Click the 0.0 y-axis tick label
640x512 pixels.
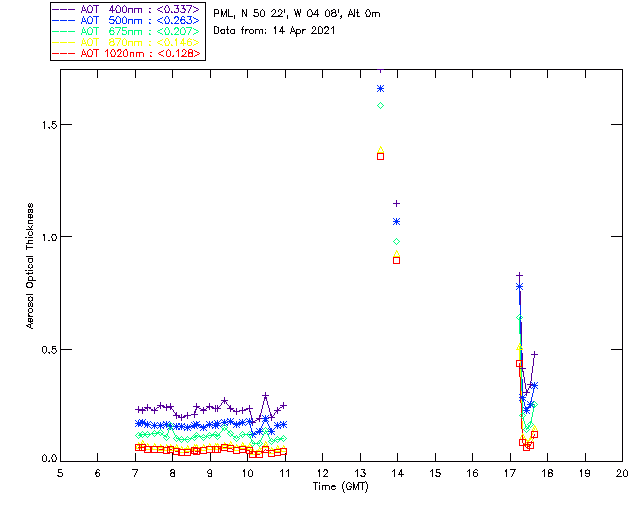click(x=49, y=458)
